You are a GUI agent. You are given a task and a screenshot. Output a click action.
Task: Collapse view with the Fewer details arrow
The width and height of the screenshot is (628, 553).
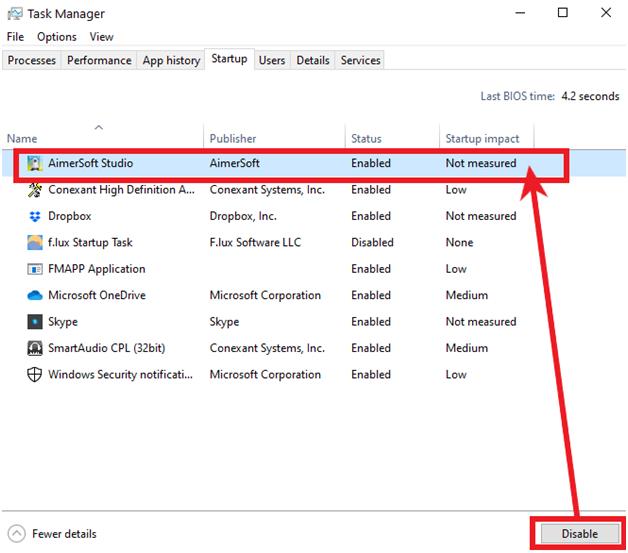[x=16, y=534]
